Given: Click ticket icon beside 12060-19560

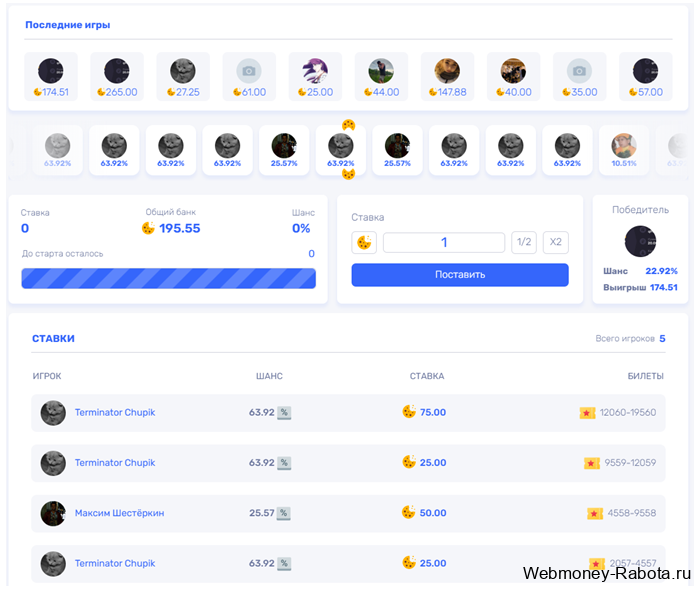Looking at the screenshot, I should point(587,413).
